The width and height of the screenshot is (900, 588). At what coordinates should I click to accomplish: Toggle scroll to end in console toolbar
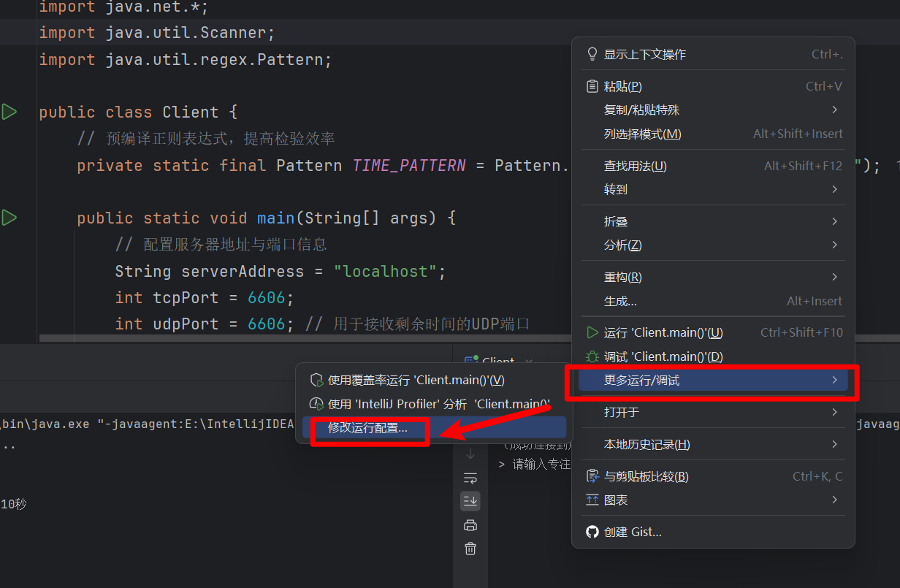point(470,501)
